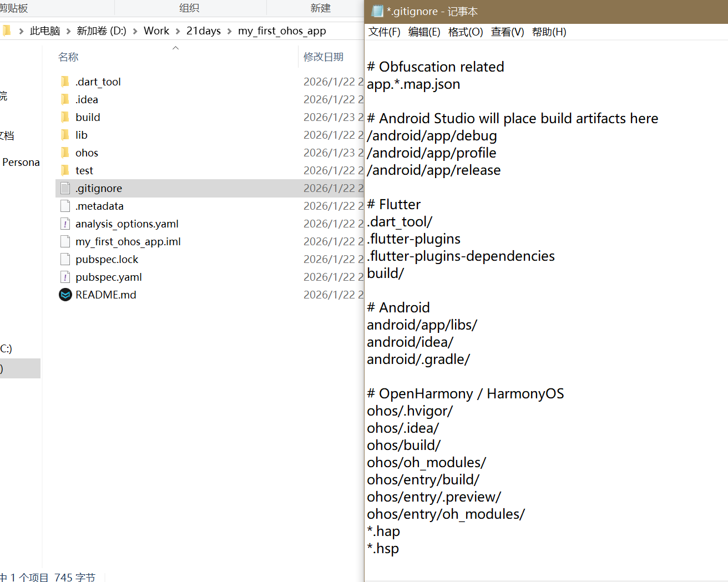Expand the chevron after 此电脑 in address bar
The width and height of the screenshot is (728, 582).
pos(68,31)
